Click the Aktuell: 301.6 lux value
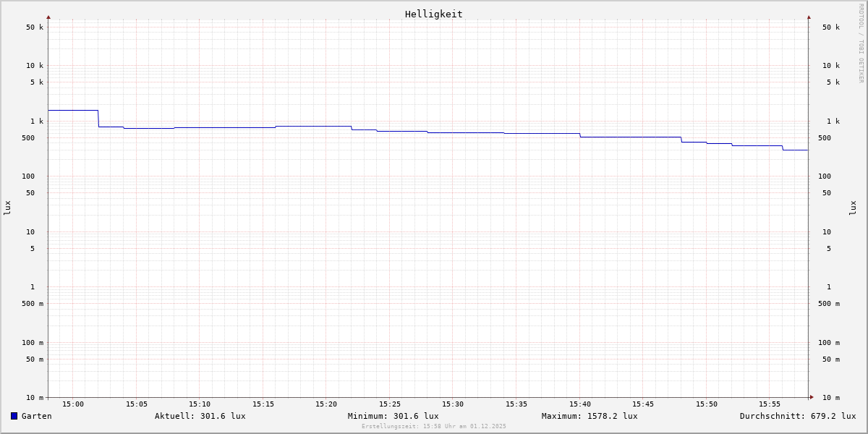 [x=200, y=416]
